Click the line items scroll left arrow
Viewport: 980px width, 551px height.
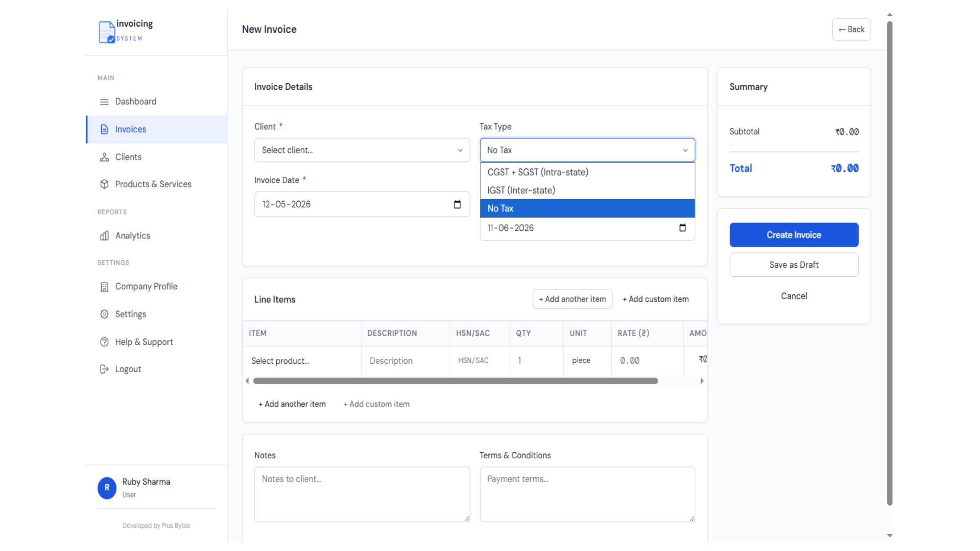tap(247, 381)
